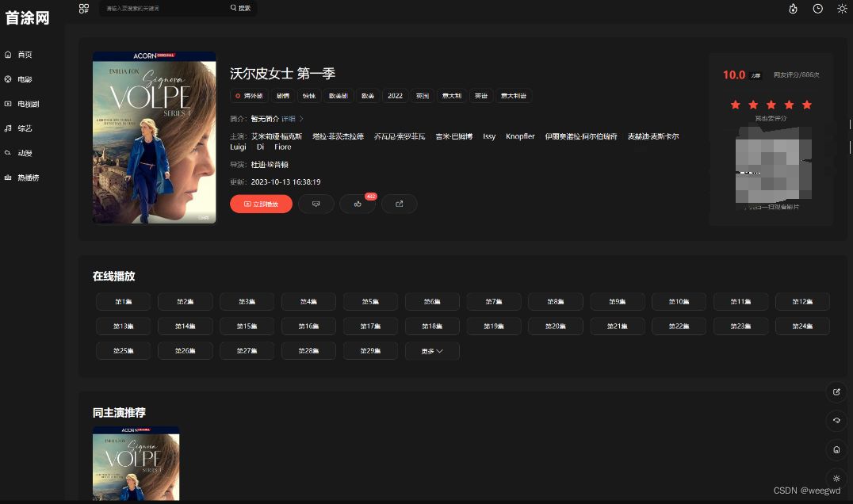Share the show using the share icon

pos(399,204)
